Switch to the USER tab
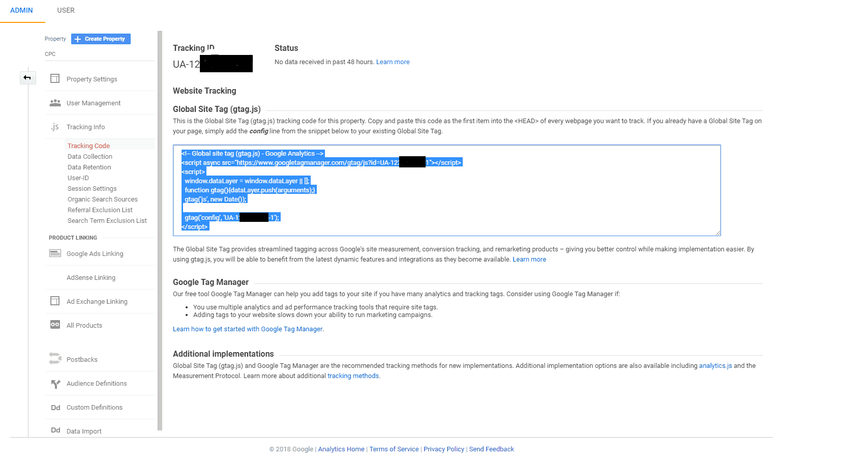 pyautogui.click(x=66, y=10)
